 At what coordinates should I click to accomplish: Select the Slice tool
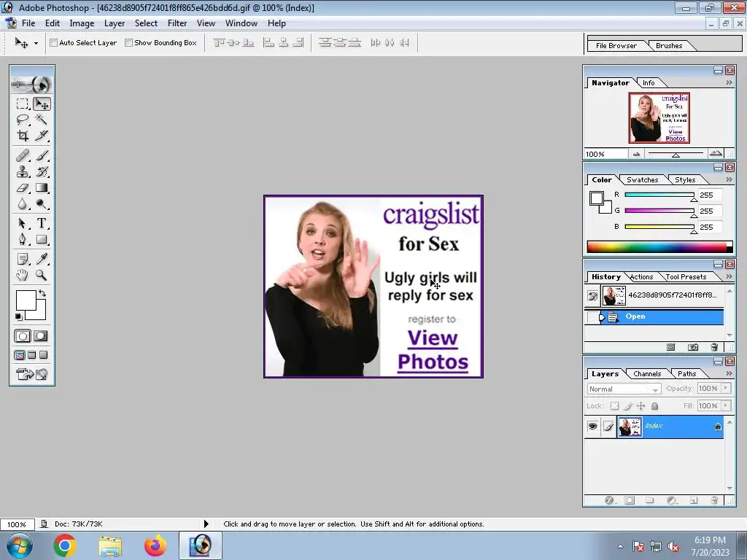[42, 136]
